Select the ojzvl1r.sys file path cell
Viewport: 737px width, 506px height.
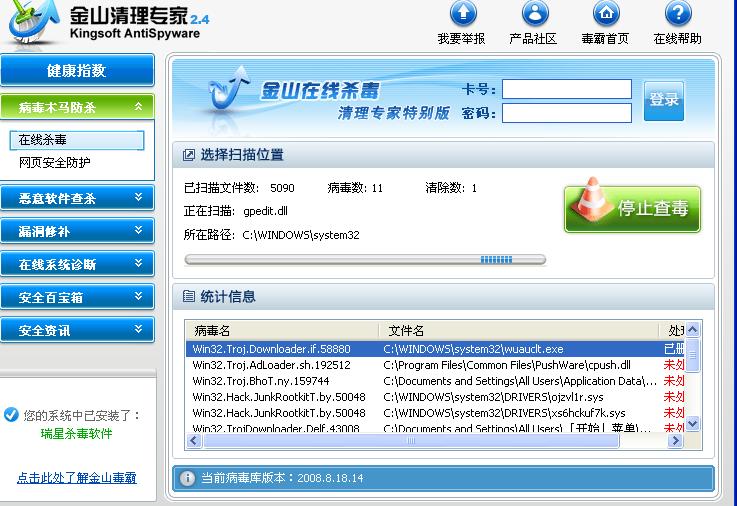coord(493,397)
